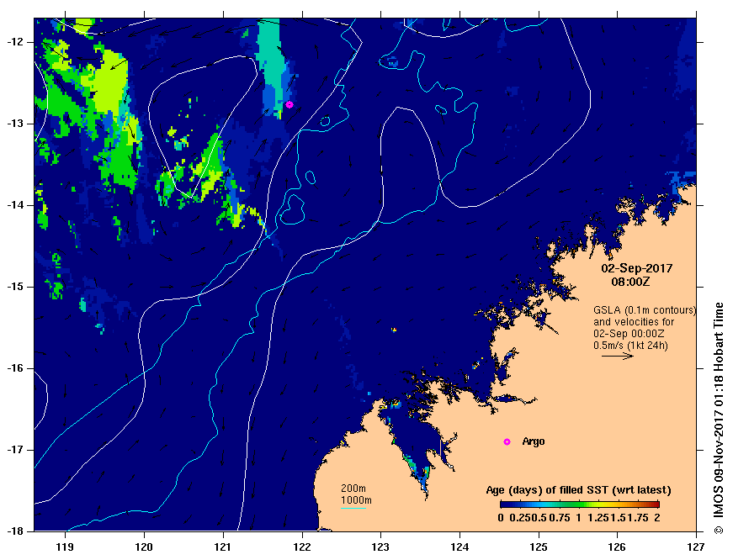Click longitude label 124 on the axis
Image resolution: width=733 pixels, height=560 pixels.
[x=459, y=547]
